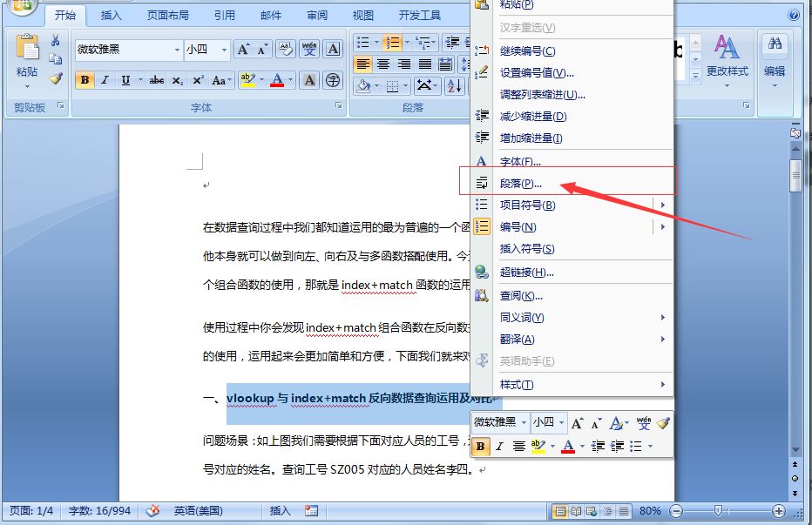Select the Format Painter brush in the ribbon

point(56,78)
